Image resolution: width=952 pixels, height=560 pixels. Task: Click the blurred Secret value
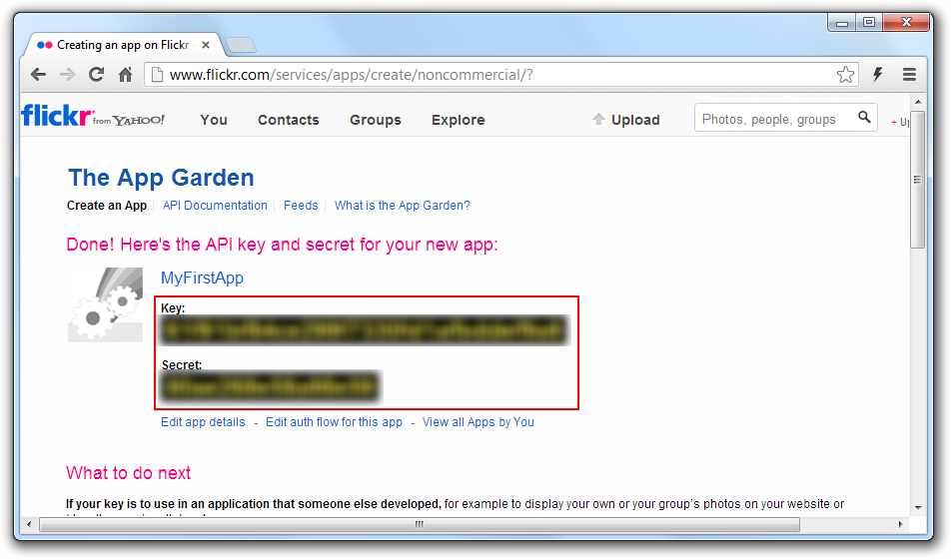270,387
